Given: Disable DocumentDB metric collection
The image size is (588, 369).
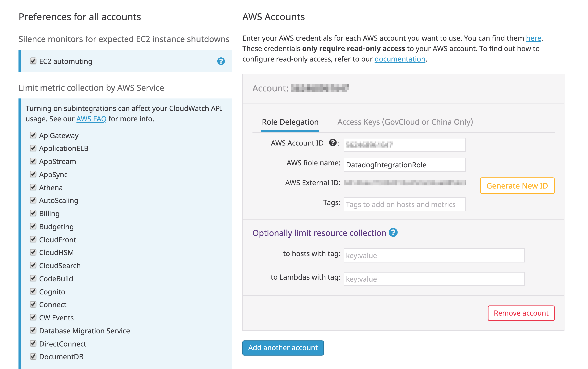Looking at the screenshot, I should (33, 356).
